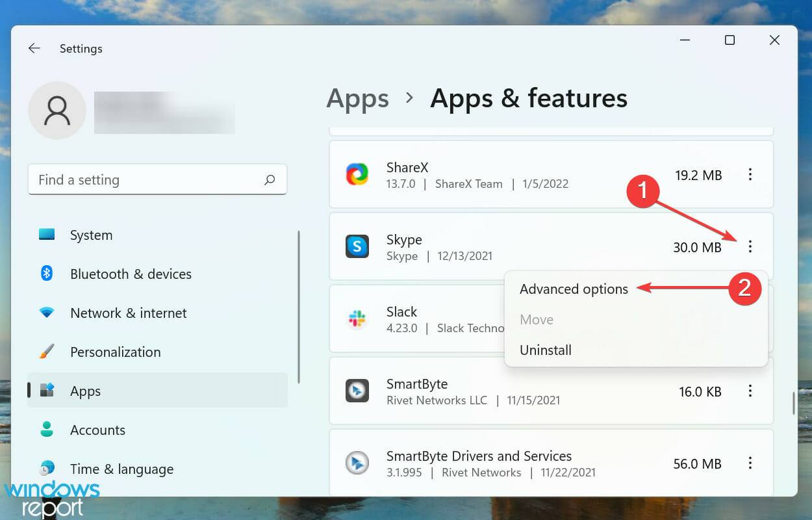
Task: Navigate to Accounts settings
Action: coord(97,430)
